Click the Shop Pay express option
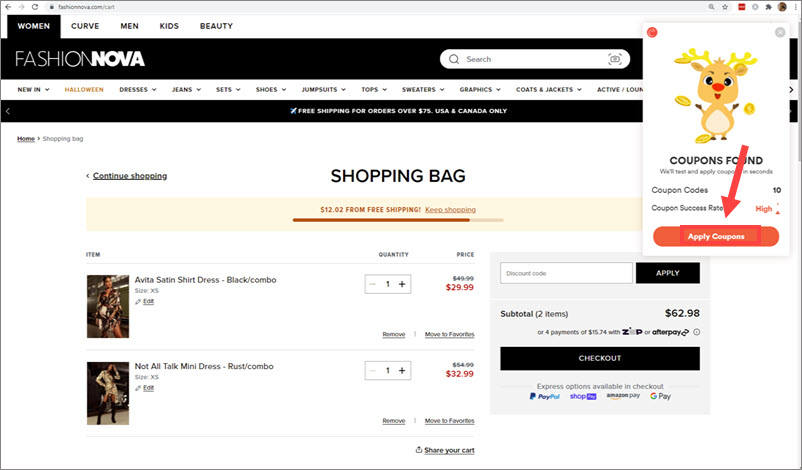Image resolution: width=802 pixels, height=470 pixels. click(583, 396)
